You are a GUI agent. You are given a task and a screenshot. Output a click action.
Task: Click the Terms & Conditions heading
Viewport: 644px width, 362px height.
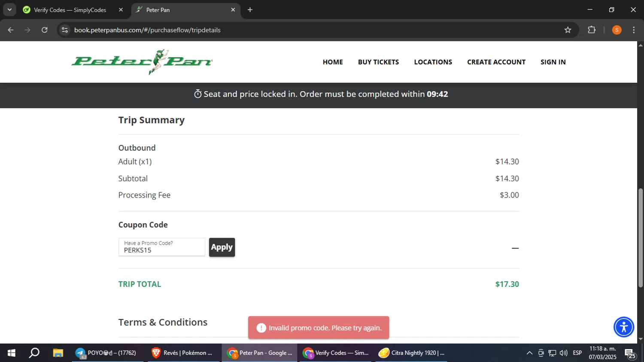pos(163,322)
